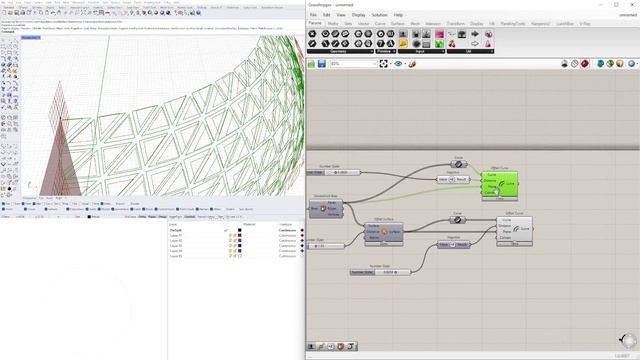The height and width of the screenshot is (360, 640).
Task: Zoom extents icon on Grasshopper canvas toolbar
Action: tap(383, 64)
